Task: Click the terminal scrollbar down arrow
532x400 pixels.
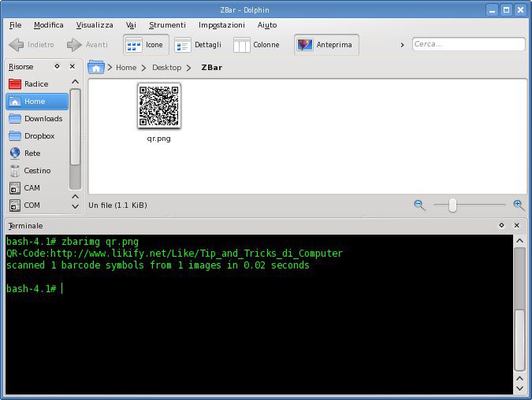Action: pos(519,388)
